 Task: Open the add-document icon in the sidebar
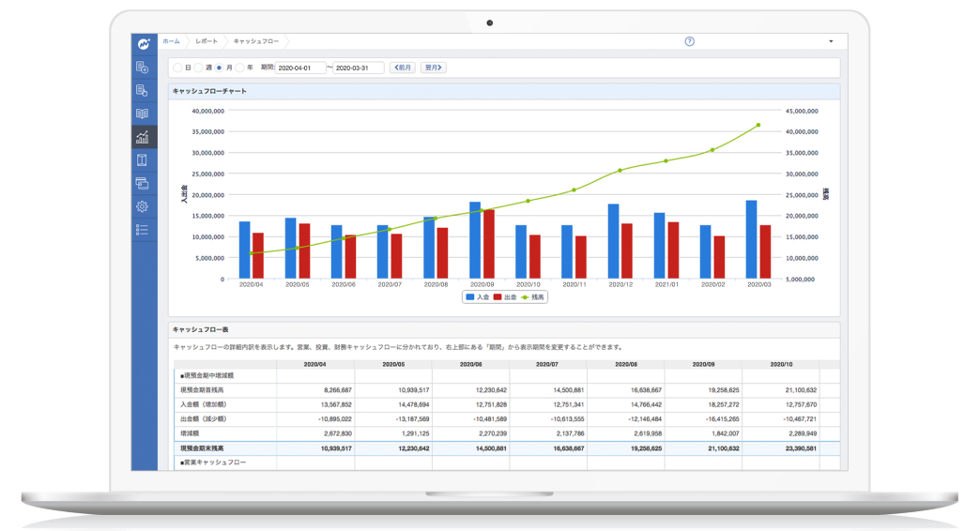click(x=143, y=68)
